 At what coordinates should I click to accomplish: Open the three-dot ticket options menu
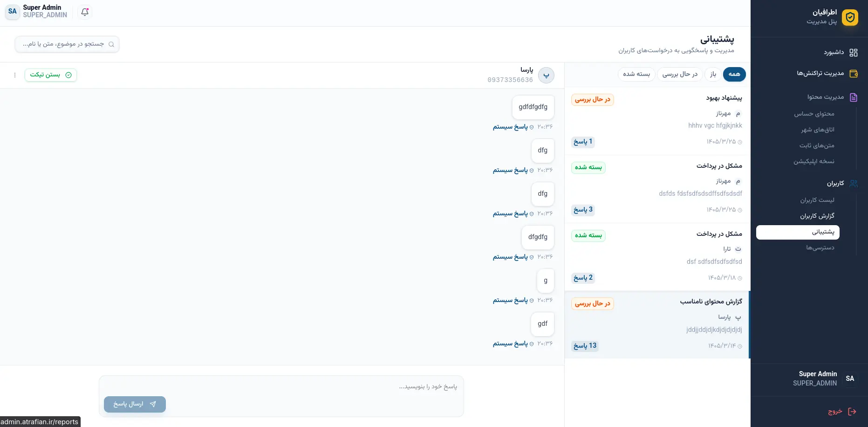pos(15,75)
